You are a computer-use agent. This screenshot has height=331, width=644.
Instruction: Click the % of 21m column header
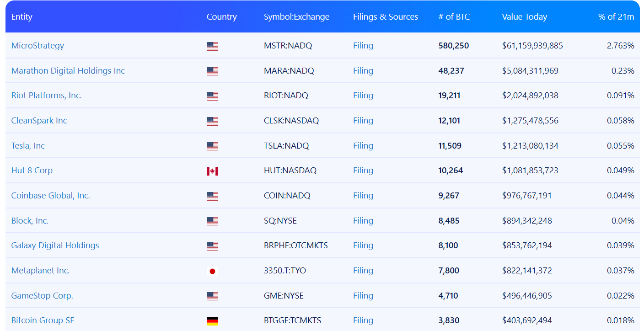616,17
